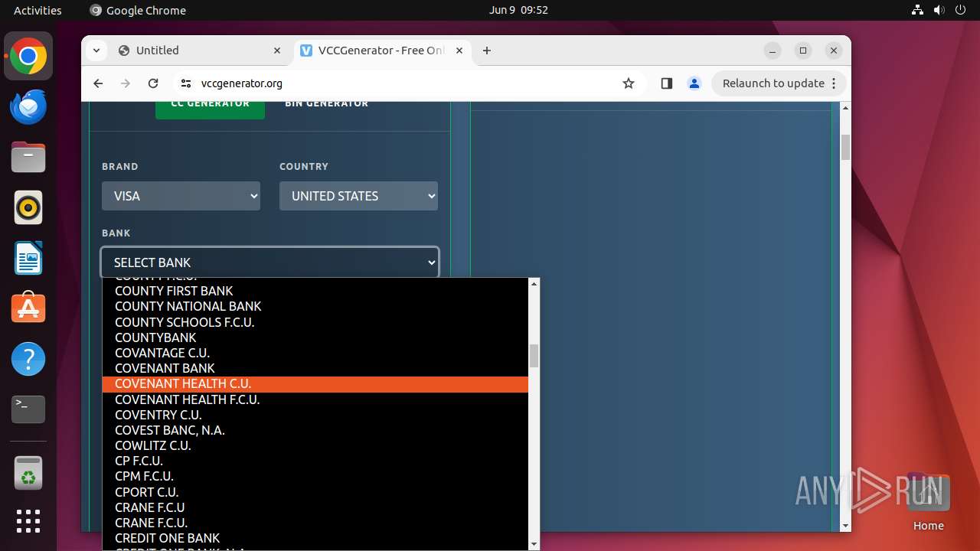Switch to the VCCGenerator tab
Viewport: 980px width, 551px height.
tap(381, 51)
